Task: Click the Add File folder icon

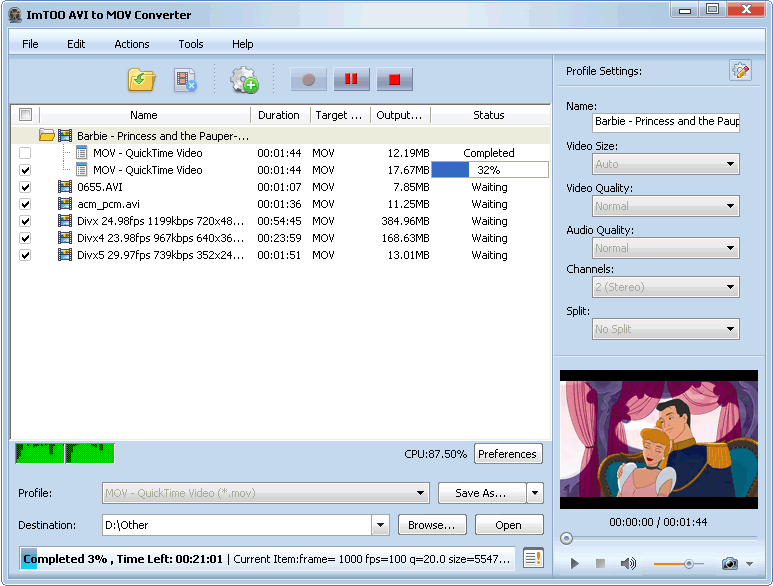Action: (141, 79)
